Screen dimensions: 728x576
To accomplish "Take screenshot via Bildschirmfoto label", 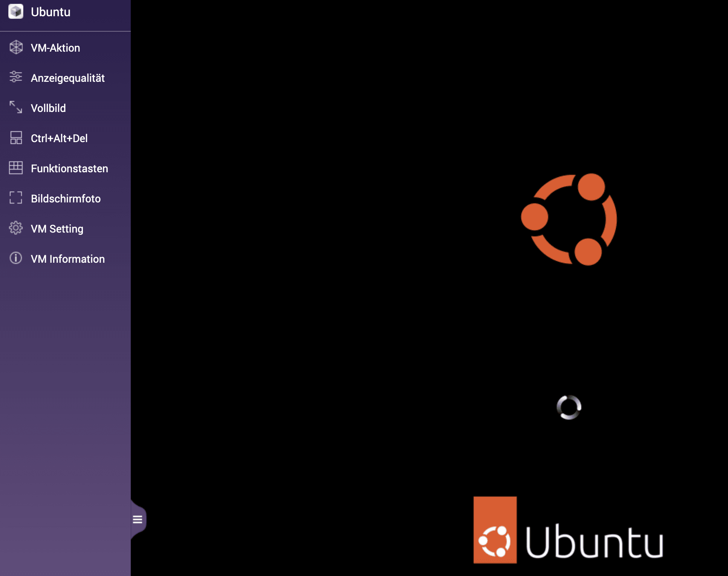I will pos(66,199).
